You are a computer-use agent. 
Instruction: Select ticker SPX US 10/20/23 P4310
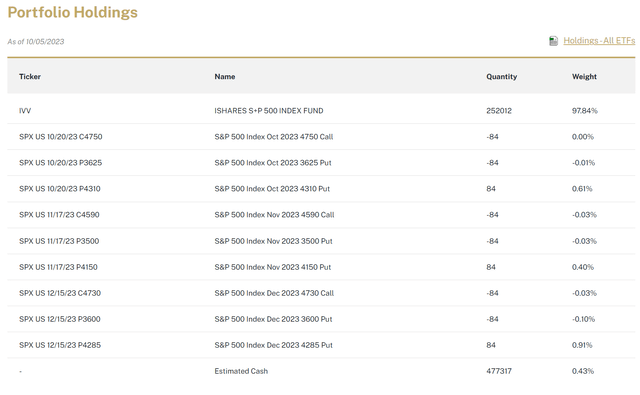pos(60,189)
